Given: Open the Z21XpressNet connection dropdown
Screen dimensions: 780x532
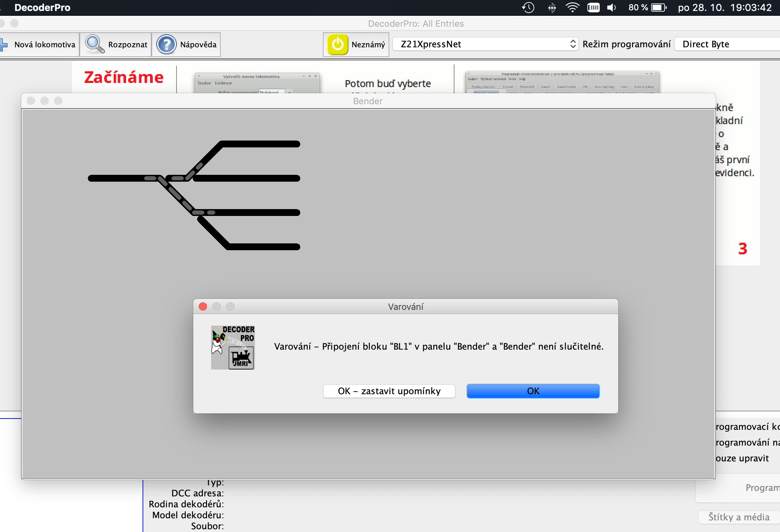Looking at the screenshot, I should point(485,44).
